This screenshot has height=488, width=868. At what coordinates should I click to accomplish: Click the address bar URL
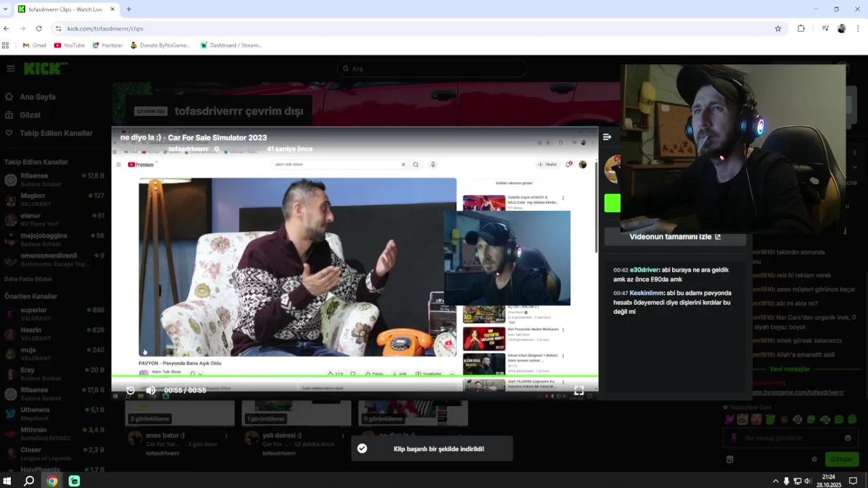click(105, 28)
